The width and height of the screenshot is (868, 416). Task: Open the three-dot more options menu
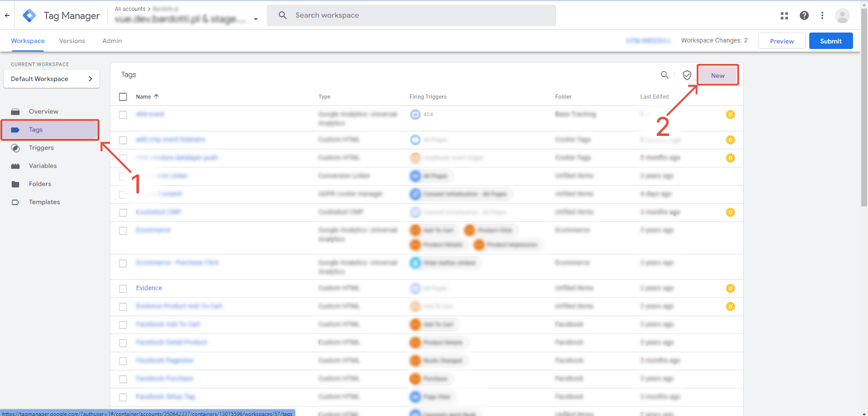tap(822, 16)
